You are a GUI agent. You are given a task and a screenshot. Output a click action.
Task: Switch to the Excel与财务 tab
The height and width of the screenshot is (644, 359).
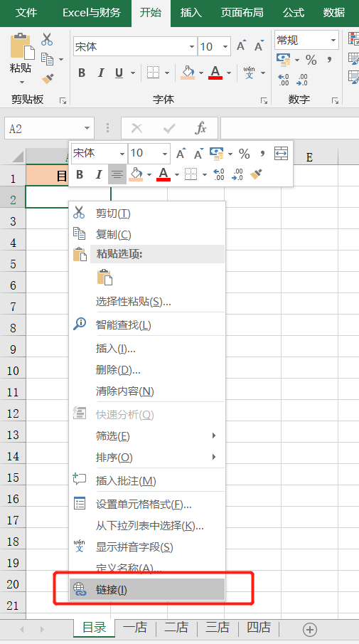coord(92,12)
